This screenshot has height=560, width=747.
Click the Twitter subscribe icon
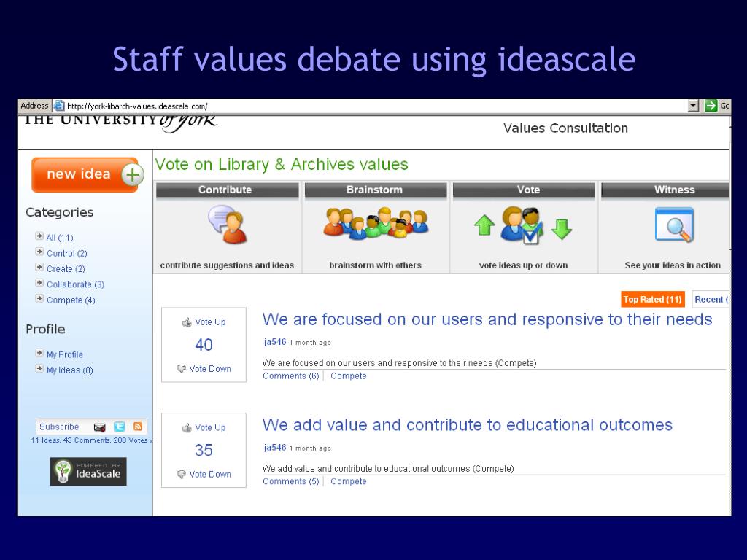[120, 427]
